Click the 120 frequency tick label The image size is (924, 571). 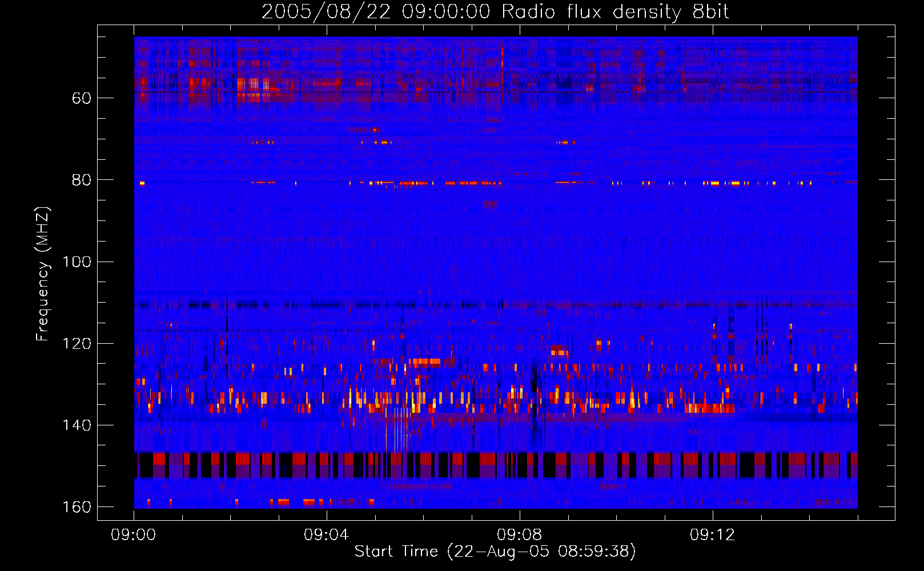(77, 344)
